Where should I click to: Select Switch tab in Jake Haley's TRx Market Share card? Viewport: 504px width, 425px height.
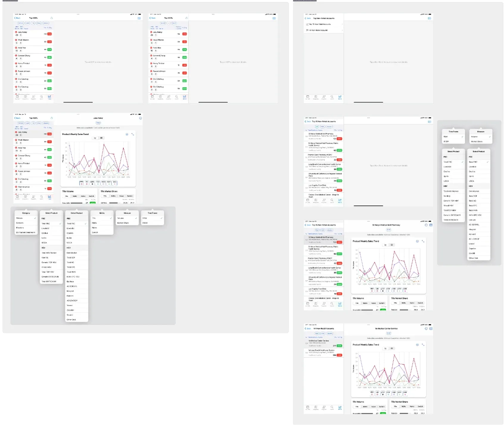coord(130,196)
